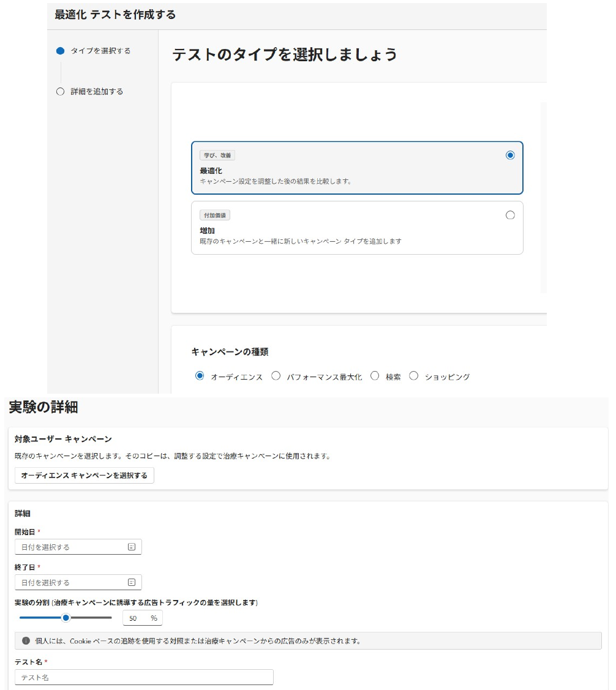Click the 付加価値 tag label
Image resolution: width=616 pixels, height=690 pixels.
[215, 215]
